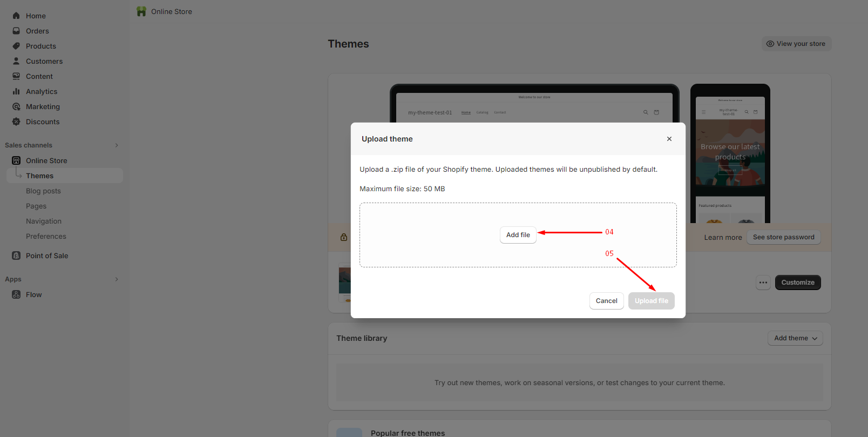Expand the Apps section chevron
This screenshot has height=437, width=868.
click(117, 279)
